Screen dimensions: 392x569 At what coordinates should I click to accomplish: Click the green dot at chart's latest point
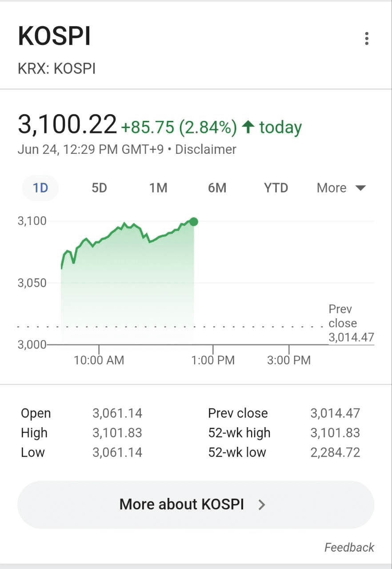pyautogui.click(x=194, y=221)
